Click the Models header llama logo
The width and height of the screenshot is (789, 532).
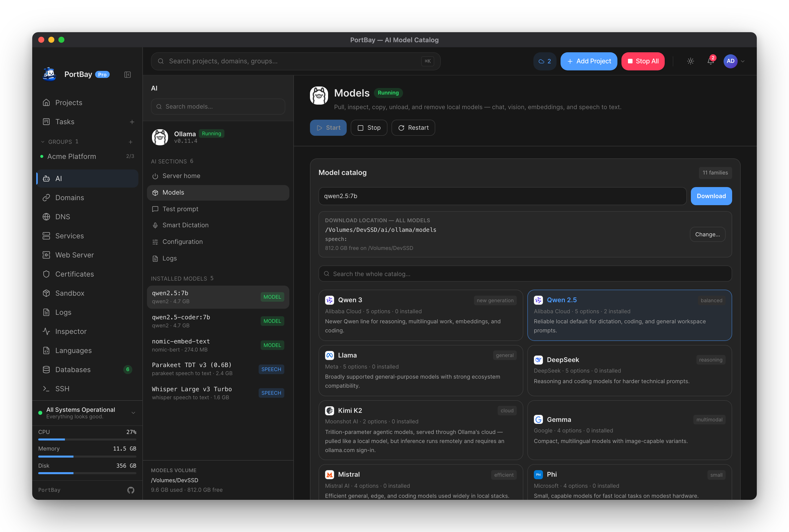pyautogui.click(x=319, y=95)
